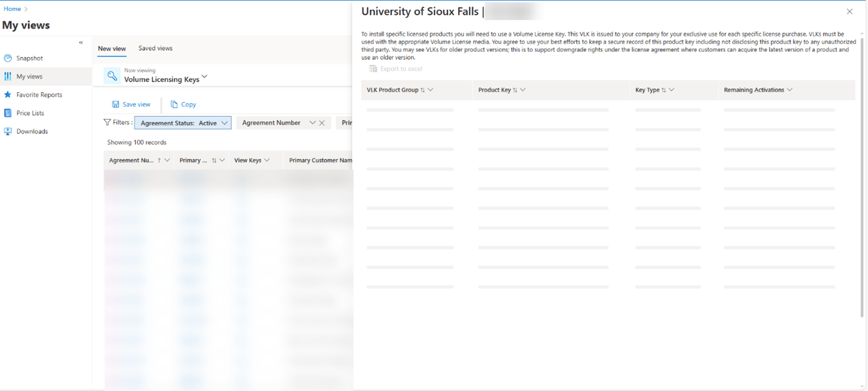This screenshot has height=391, width=868.
Task: Collapse the sidebar with double-chevron icon
Action: click(x=81, y=42)
